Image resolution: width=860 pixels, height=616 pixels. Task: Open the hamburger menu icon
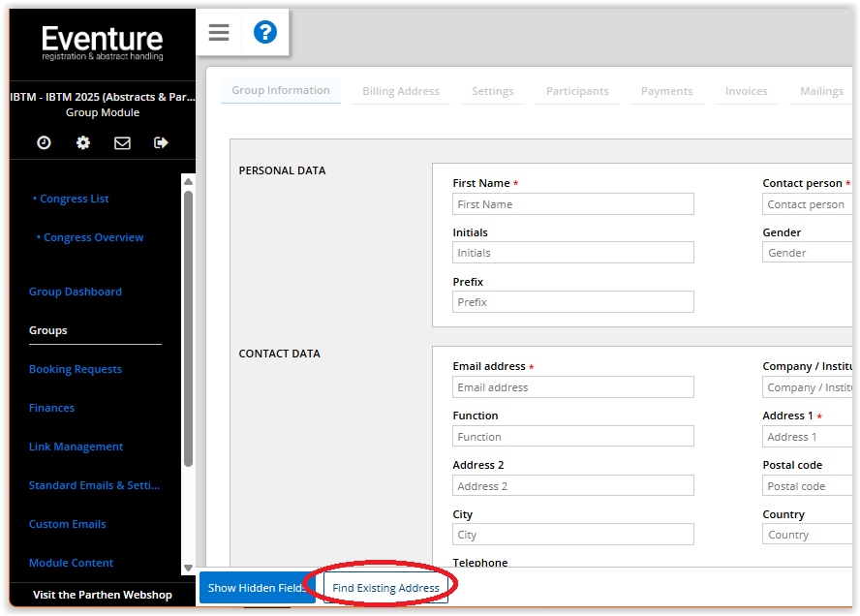219,32
